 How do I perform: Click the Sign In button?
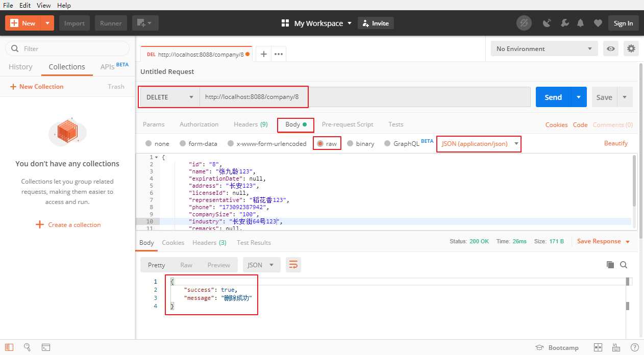pyautogui.click(x=623, y=23)
